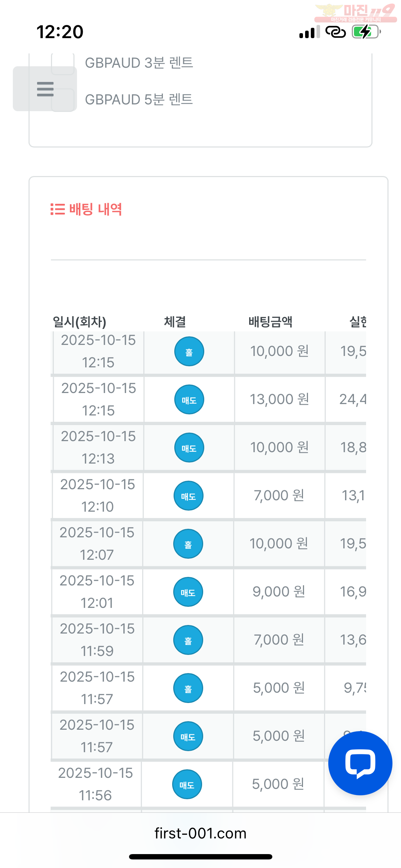The height and width of the screenshot is (868, 401).
Task: Tick the GBPAUD 3분 렌트 checkbox
Action: pos(63,63)
